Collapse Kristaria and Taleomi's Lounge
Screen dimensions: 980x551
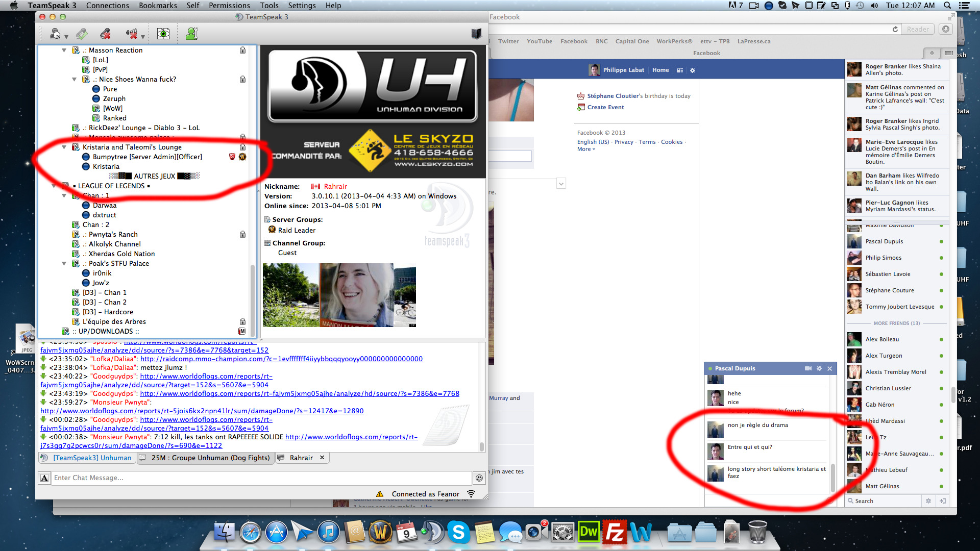point(64,147)
